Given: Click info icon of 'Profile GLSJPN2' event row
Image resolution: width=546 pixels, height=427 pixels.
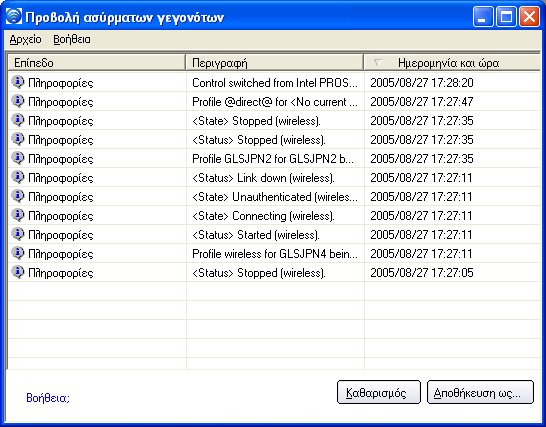Looking at the screenshot, I should pos(17,158).
